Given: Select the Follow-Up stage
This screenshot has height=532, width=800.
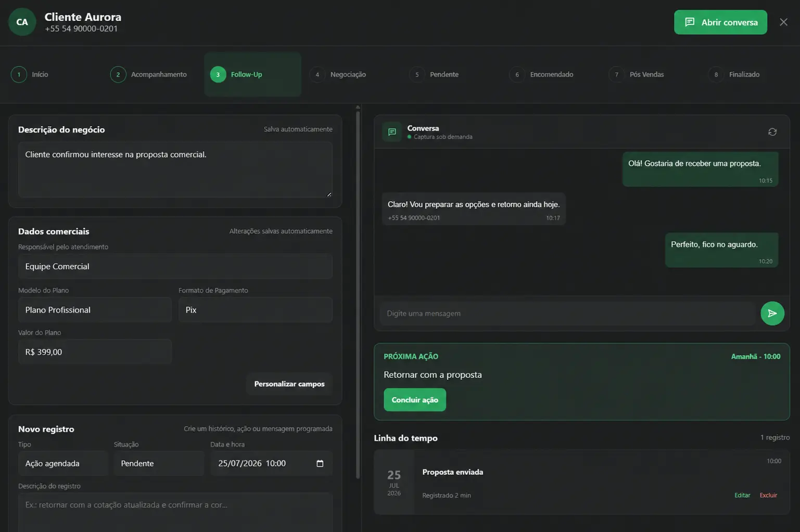Looking at the screenshot, I should tap(252, 74).
